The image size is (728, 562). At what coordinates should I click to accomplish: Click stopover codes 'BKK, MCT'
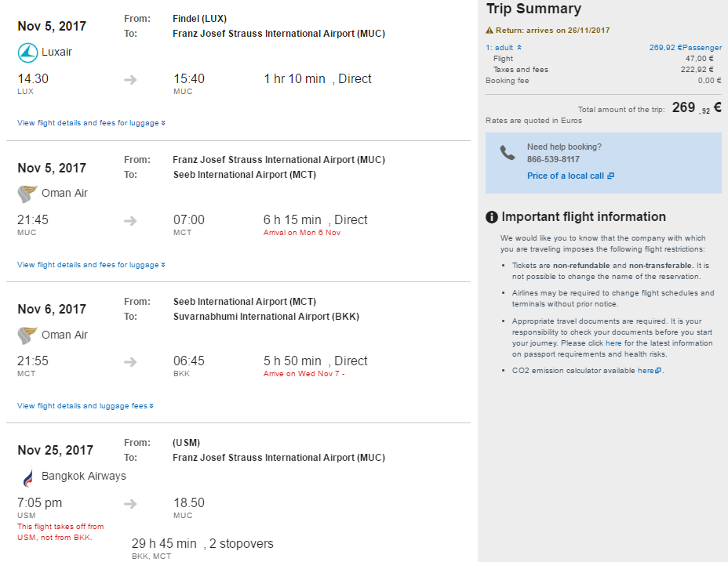[x=151, y=556]
